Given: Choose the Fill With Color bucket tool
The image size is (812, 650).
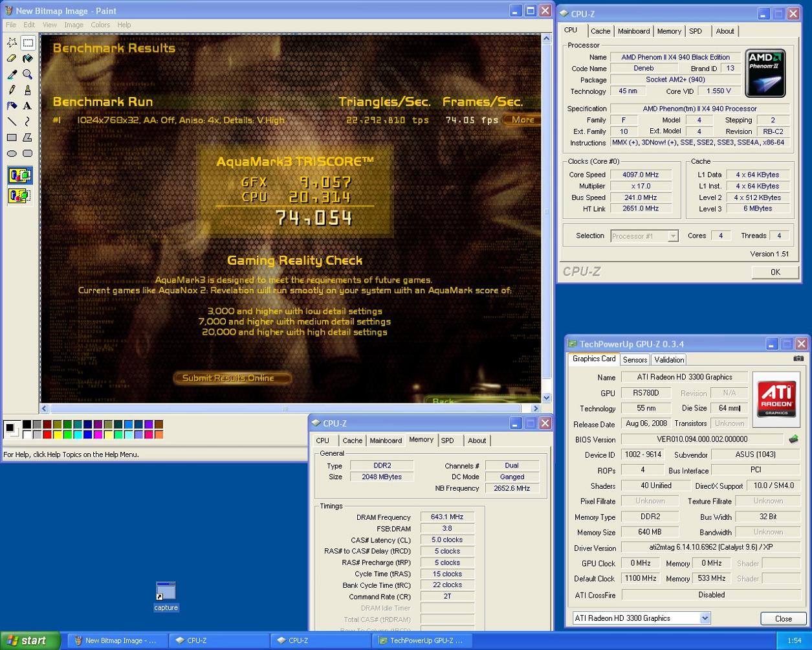Looking at the screenshot, I should click(x=28, y=58).
